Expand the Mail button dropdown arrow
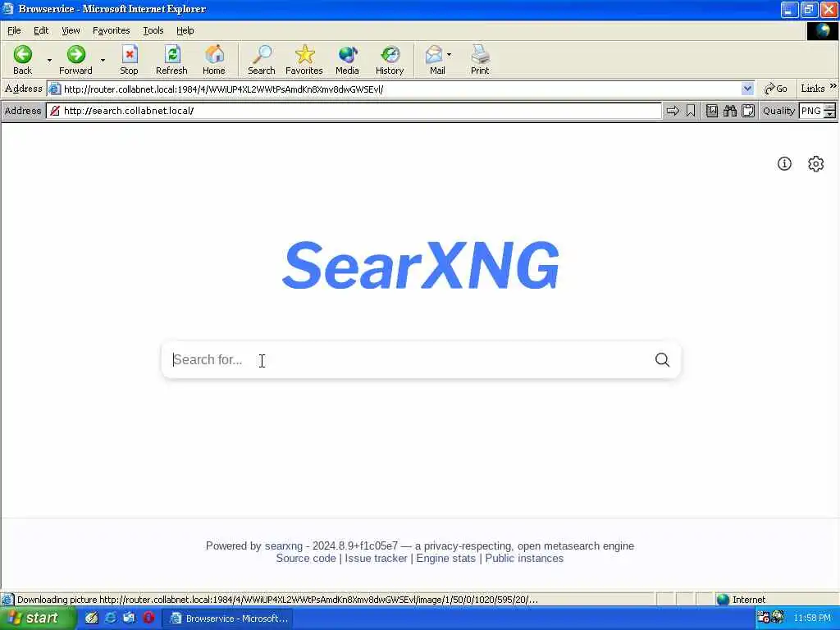This screenshot has height=630, width=840. point(449,55)
